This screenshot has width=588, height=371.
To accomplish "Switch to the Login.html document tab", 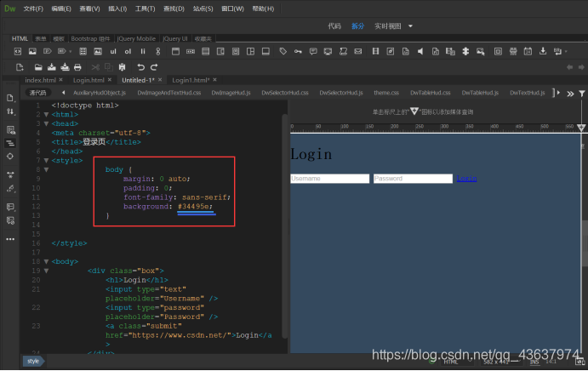I will click(x=88, y=80).
